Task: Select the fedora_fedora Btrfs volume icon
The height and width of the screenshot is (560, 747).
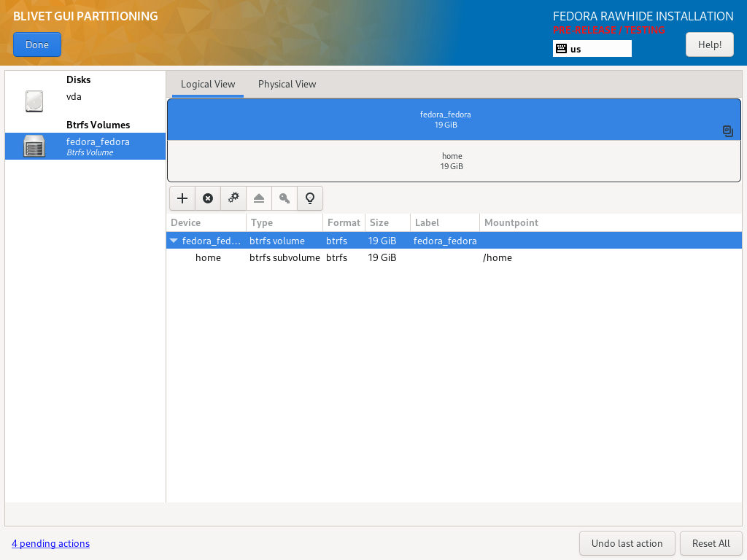Action: point(34,146)
